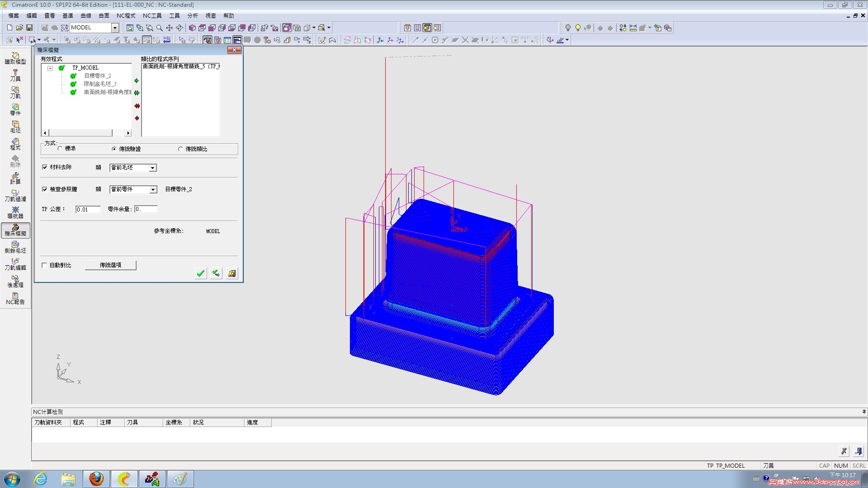Remove all procedures with double red arrow
Viewport: 868px width, 488px height.
(x=137, y=106)
